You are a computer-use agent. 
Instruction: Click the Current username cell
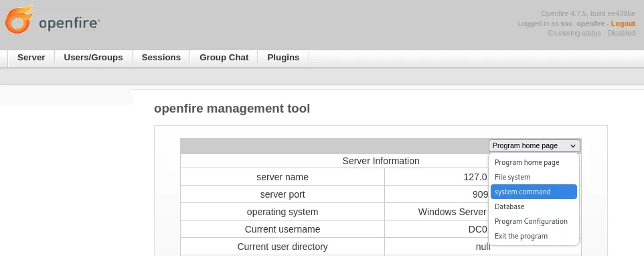point(283,229)
